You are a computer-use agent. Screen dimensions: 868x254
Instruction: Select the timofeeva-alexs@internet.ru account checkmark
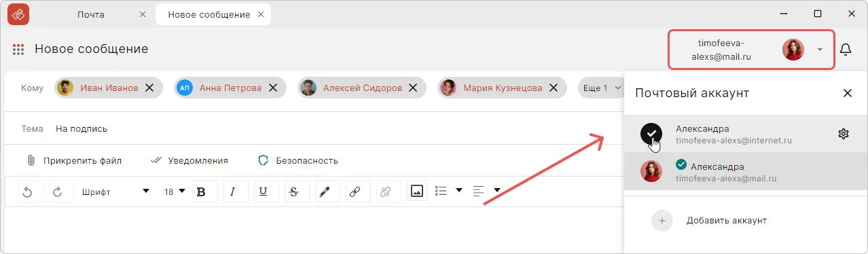click(651, 134)
